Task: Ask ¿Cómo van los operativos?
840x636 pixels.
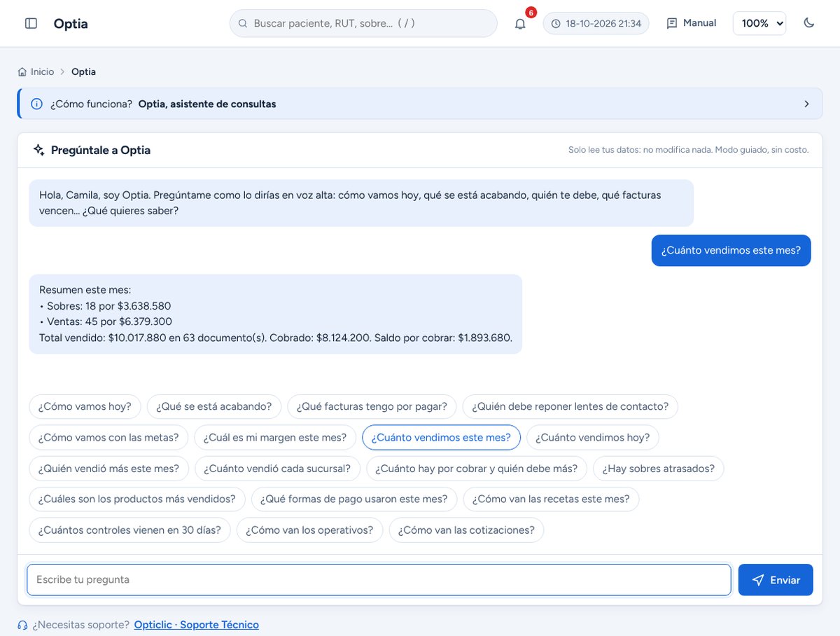Action: pyautogui.click(x=309, y=530)
